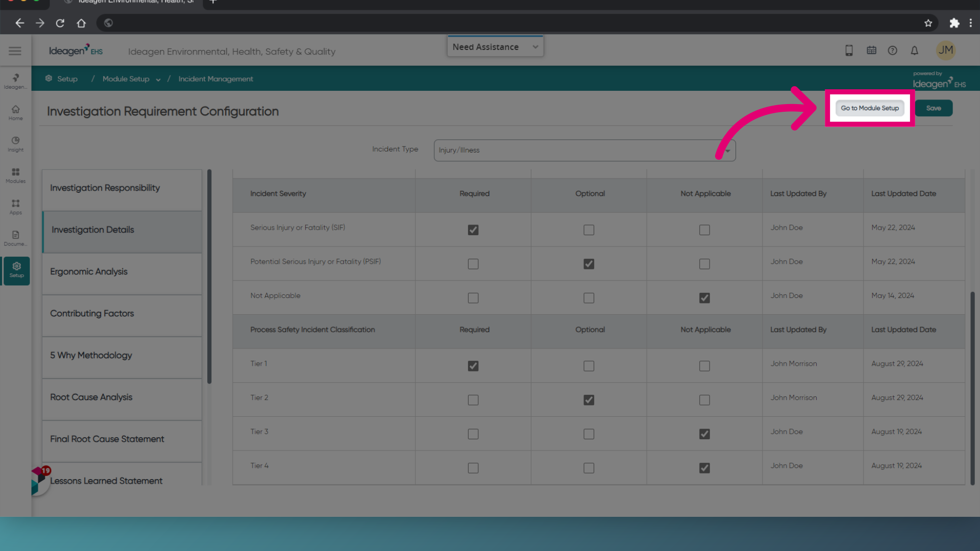Go to browser home page

coord(81,23)
